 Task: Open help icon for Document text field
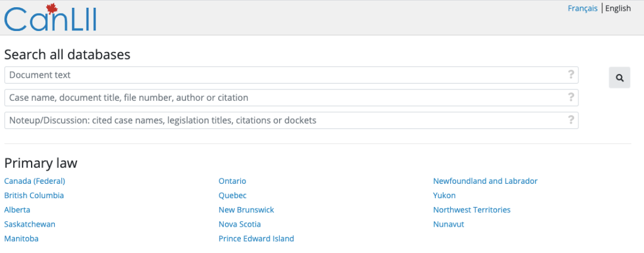tap(571, 75)
